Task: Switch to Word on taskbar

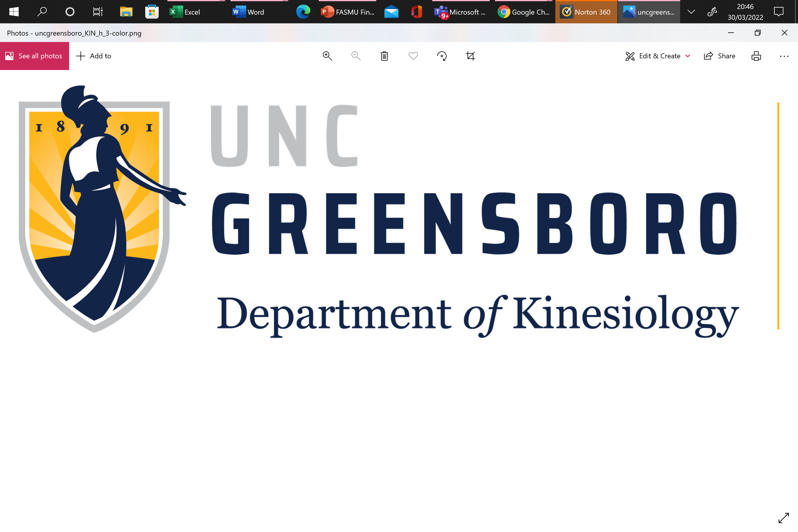Action: click(259, 12)
